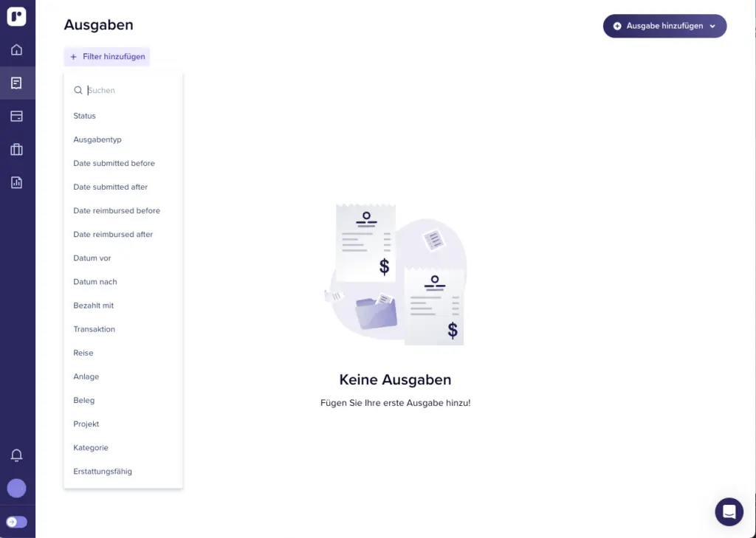Open the chat support bubble icon
This screenshot has height=538, width=756.
(729, 511)
